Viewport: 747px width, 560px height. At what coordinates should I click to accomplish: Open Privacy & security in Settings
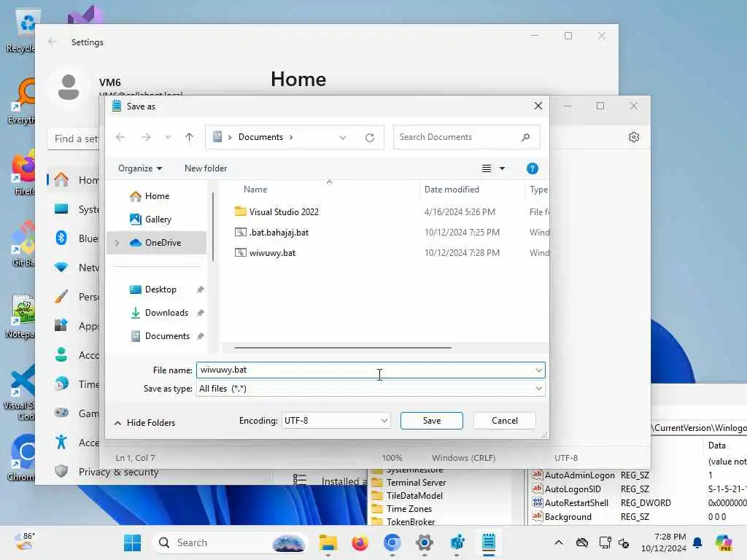tap(118, 472)
